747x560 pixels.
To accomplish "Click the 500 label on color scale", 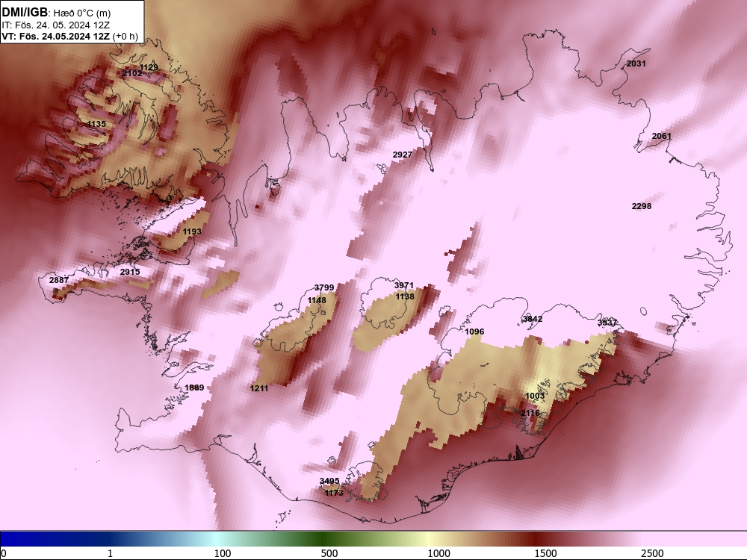I will 329,553.
